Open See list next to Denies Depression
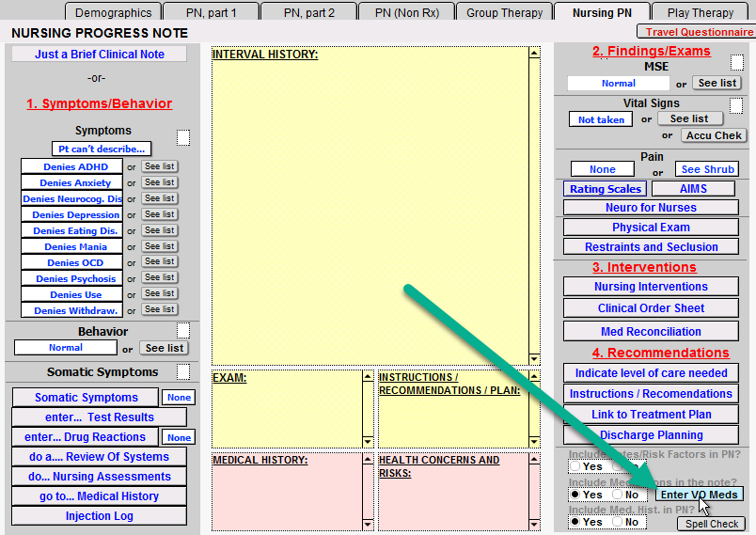The height and width of the screenshot is (535, 756). (159, 214)
